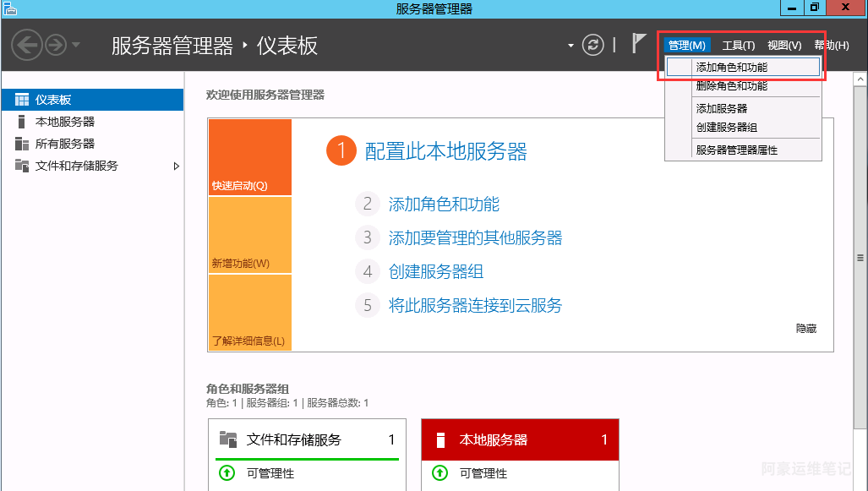Click 隐藏 to hide welcome tile
868x491 pixels.
point(805,329)
